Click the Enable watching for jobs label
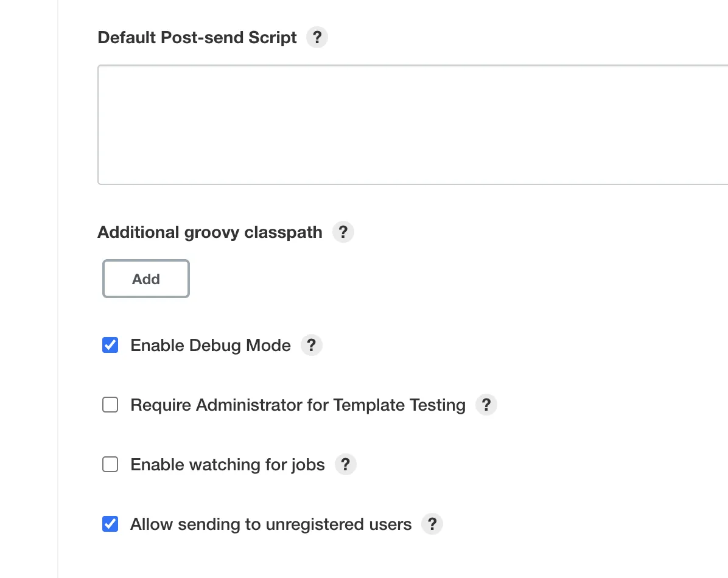728x578 pixels. click(228, 465)
